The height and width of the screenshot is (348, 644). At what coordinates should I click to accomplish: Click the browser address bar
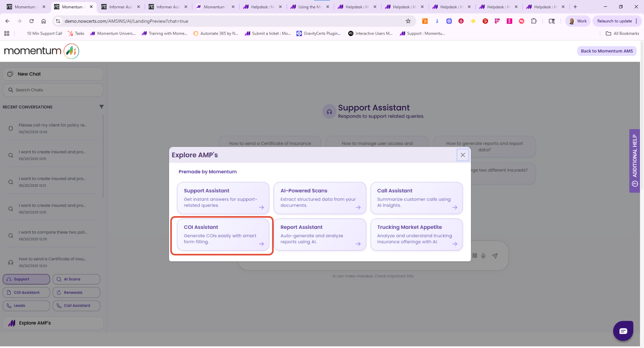tap(235, 21)
